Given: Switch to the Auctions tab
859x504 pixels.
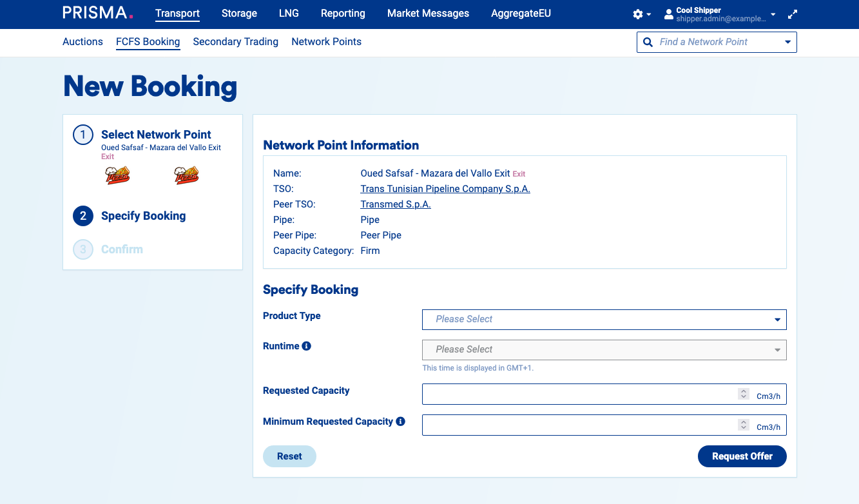Looking at the screenshot, I should (x=82, y=42).
